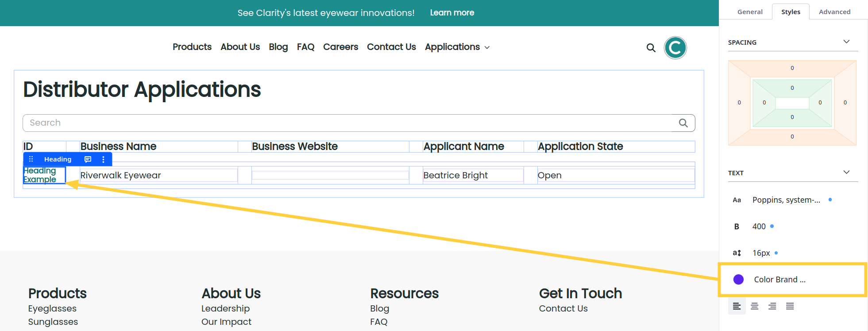Open the Careers nav item
868x331 pixels.
pyautogui.click(x=340, y=47)
